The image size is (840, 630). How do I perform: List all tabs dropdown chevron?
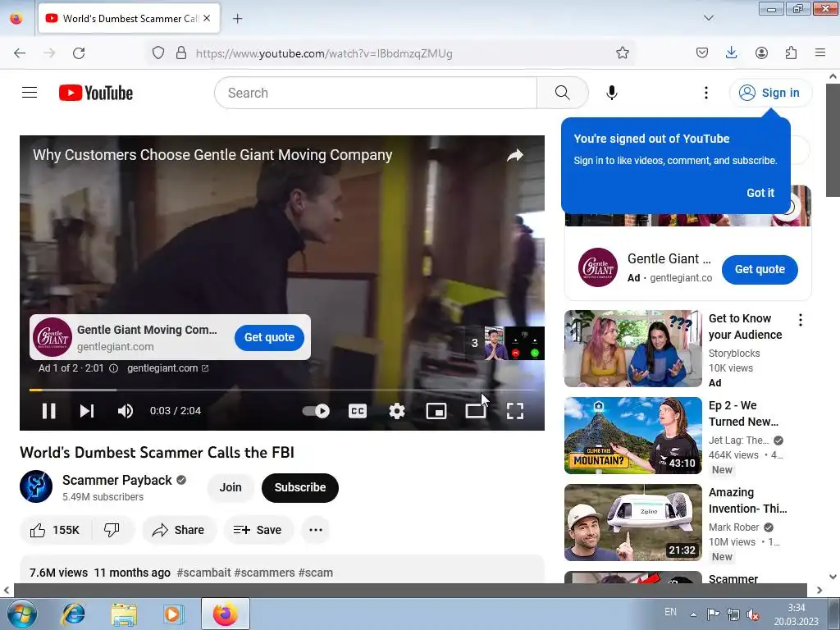pos(708,18)
